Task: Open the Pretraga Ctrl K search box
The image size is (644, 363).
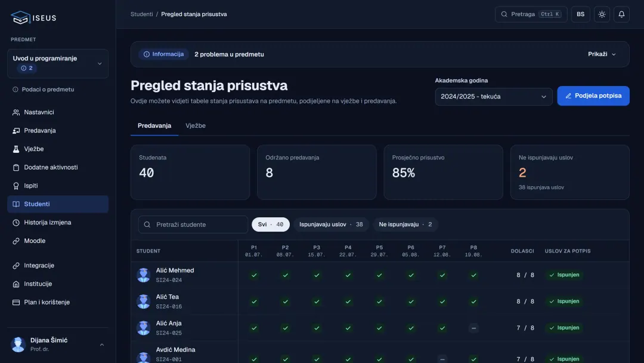Action: 531,14
